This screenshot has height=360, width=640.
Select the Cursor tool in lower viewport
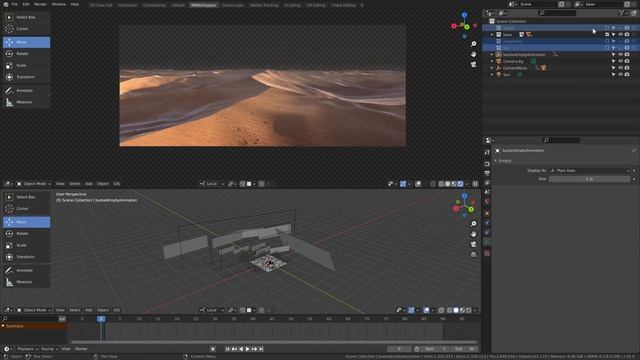(x=27, y=209)
